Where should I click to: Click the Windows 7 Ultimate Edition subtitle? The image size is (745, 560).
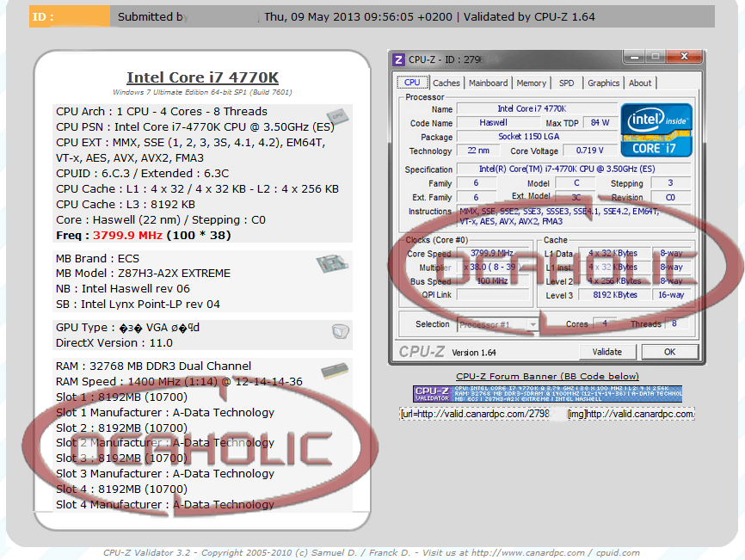[x=202, y=92]
